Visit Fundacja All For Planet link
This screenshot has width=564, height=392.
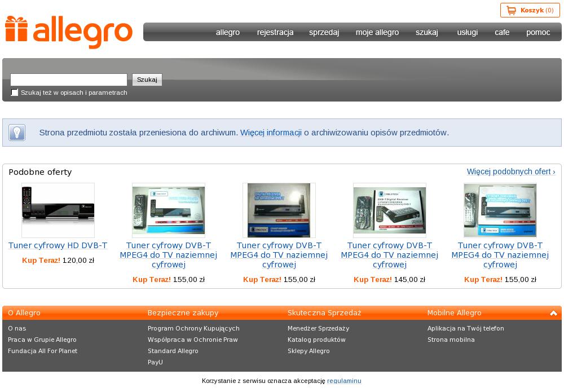(x=42, y=351)
